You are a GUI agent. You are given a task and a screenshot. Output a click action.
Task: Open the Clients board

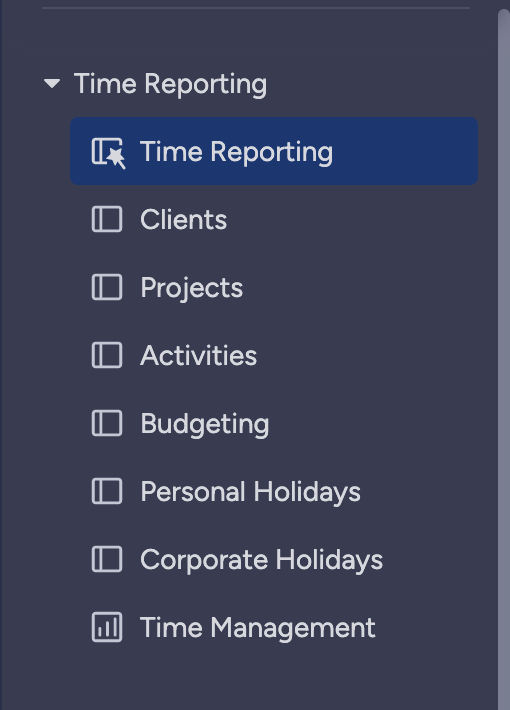pos(183,220)
